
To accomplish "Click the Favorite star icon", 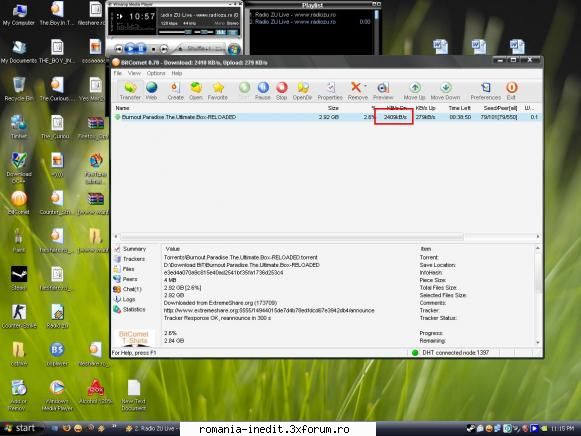I will point(218,91).
